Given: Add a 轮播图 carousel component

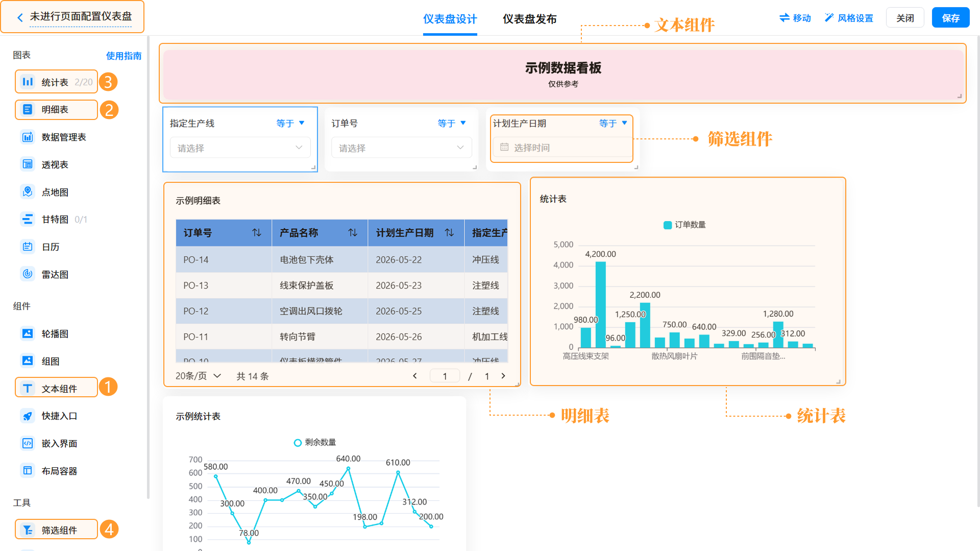Looking at the screenshot, I should coord(28,333).
